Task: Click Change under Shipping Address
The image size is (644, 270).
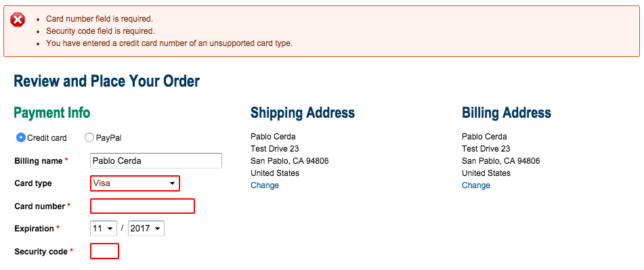Action: pyautogui.click(x=265, y=185)
